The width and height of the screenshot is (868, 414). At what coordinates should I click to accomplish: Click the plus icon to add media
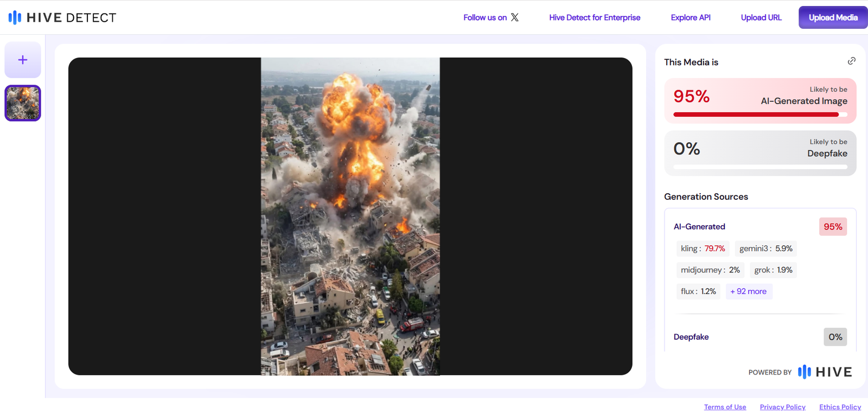23,60
